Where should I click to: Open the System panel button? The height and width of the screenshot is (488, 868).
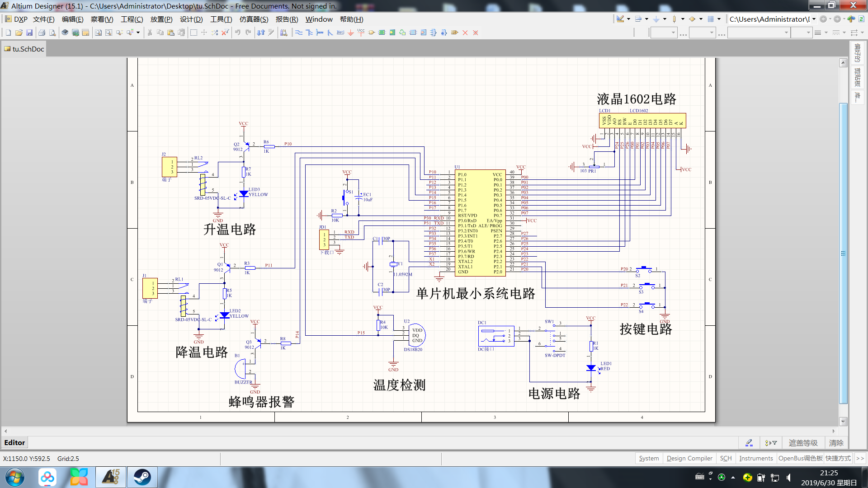(x=649, y=458)
